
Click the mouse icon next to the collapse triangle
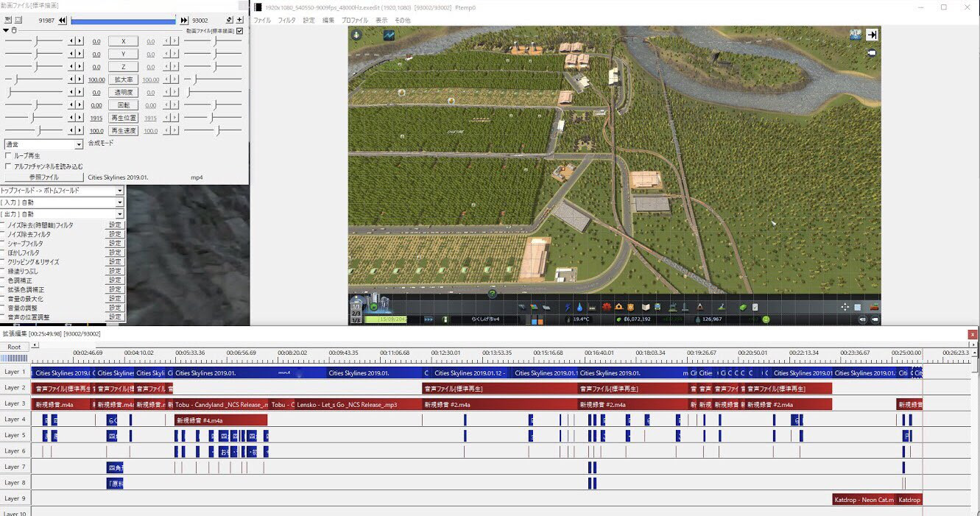13,31
